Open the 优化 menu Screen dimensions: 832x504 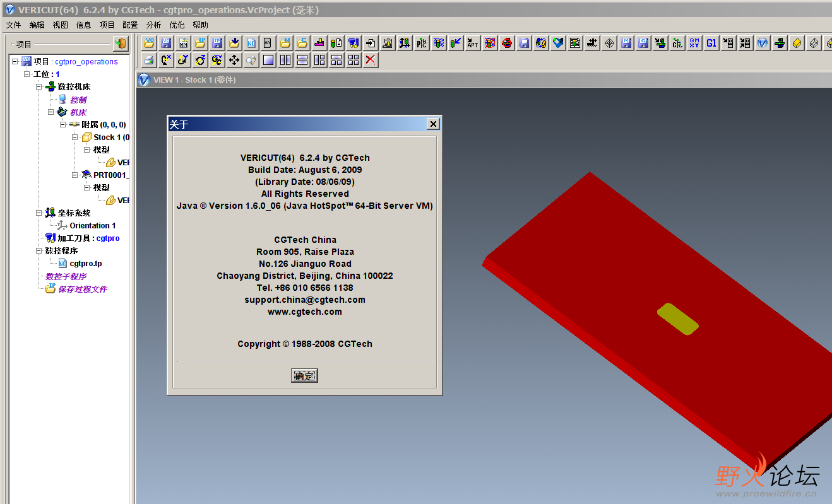(x=177, y=25)
